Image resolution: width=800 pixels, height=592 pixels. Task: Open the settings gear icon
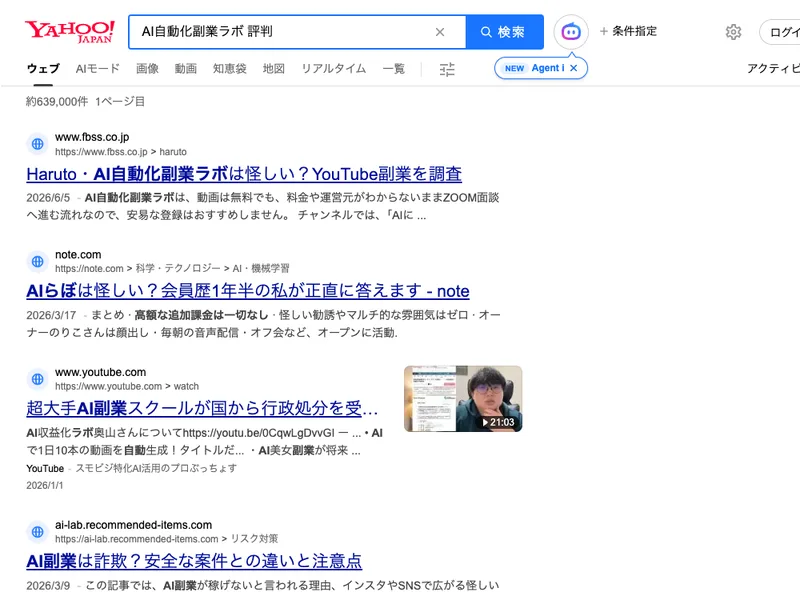[x=733, y=32]
